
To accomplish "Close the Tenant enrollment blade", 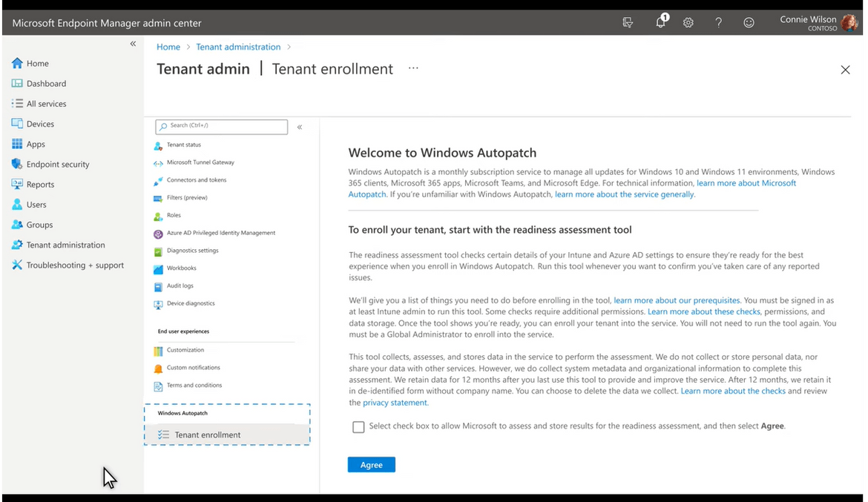I will pyautogui.click(x=845, y=70).
